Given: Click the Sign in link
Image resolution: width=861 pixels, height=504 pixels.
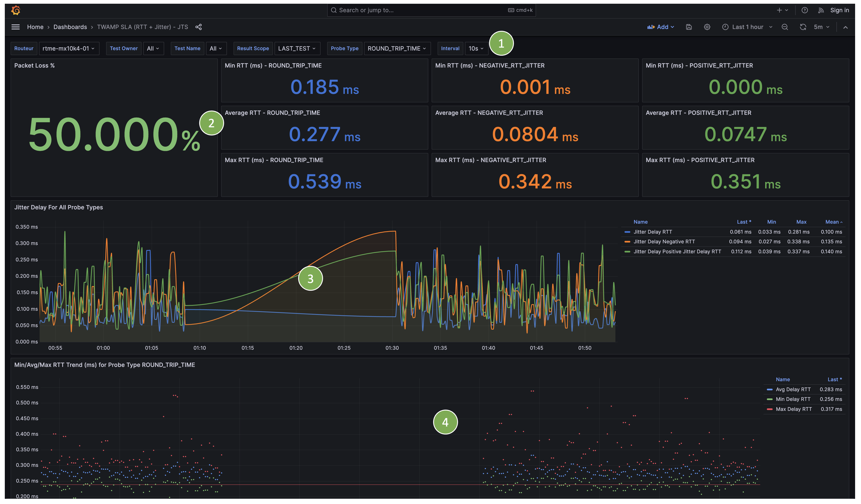Looking at the screenshot, I should (839, 10).
